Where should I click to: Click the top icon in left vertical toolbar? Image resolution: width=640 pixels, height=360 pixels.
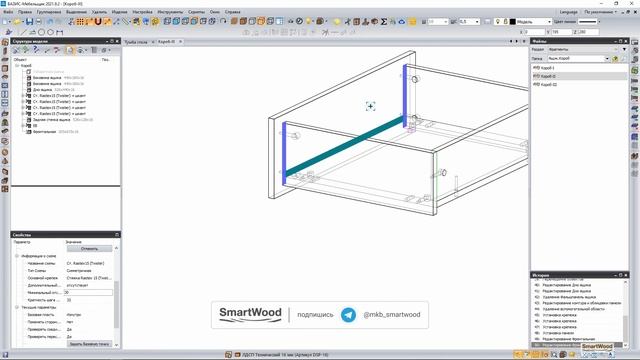(5, 42)
